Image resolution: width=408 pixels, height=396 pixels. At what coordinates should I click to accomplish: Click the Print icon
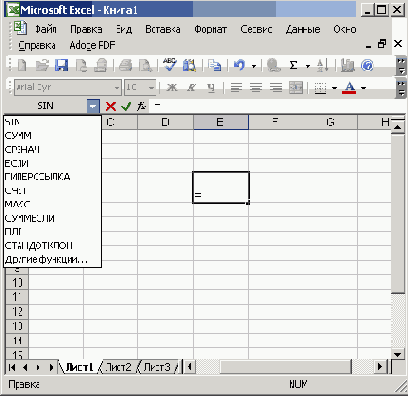125,65
